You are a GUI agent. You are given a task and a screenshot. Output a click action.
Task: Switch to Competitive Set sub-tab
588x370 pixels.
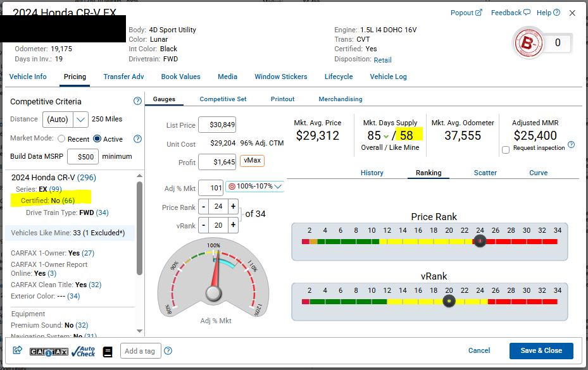point(223,99)
